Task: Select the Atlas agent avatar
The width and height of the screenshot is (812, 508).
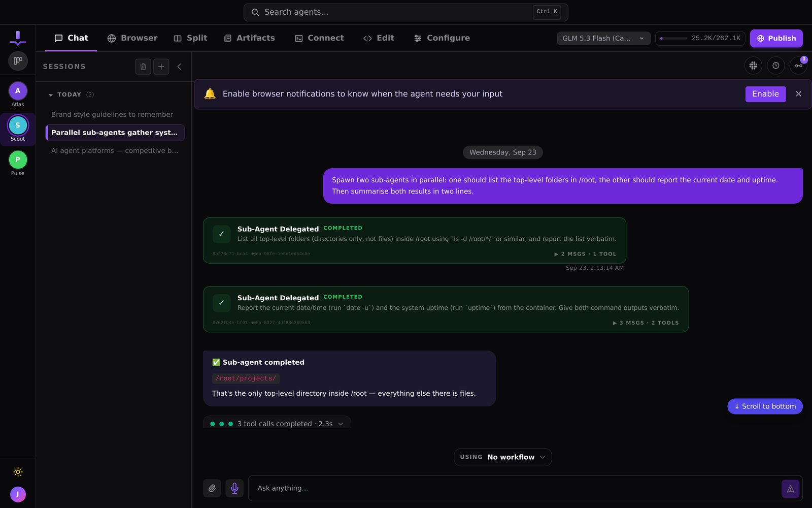Action: pyautogui.click(x=18, y=91)
